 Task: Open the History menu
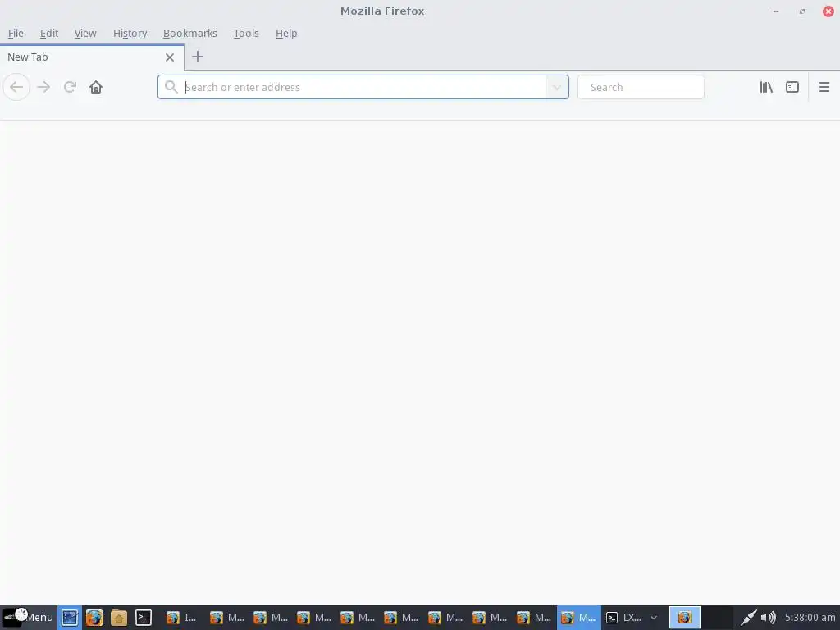130,33
